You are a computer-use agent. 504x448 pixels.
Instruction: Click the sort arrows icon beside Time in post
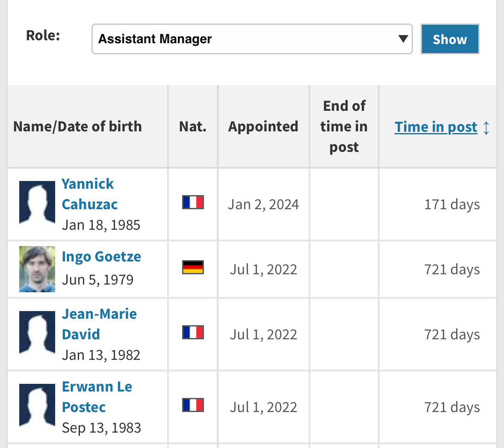pyautogui.click(x=486, y=128)
